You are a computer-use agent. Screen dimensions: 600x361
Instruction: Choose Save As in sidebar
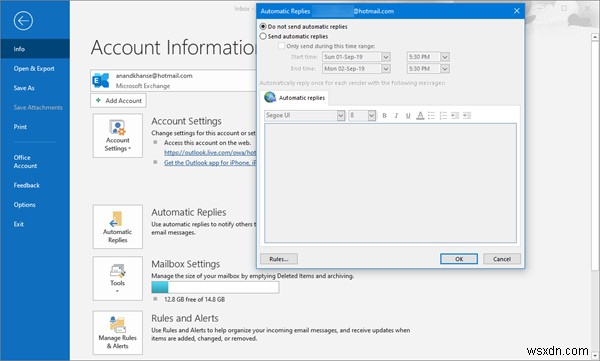(x=24, y=88)
